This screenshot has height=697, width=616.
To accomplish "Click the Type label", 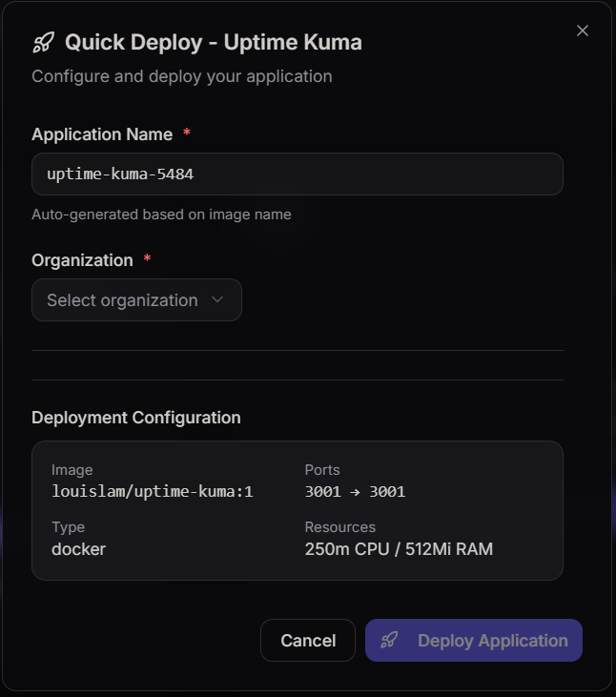I will 68,527.
